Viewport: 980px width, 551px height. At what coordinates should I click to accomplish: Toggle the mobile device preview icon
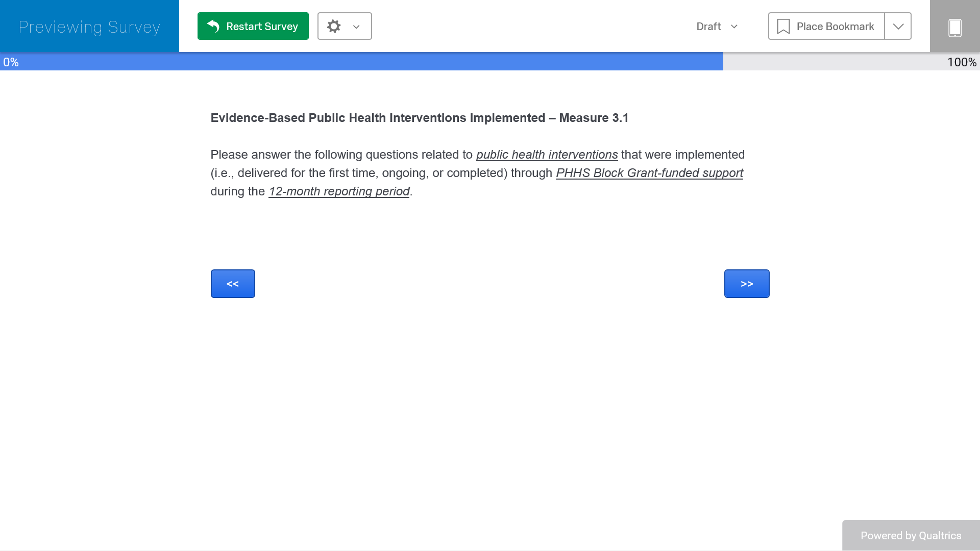[954, 27]
